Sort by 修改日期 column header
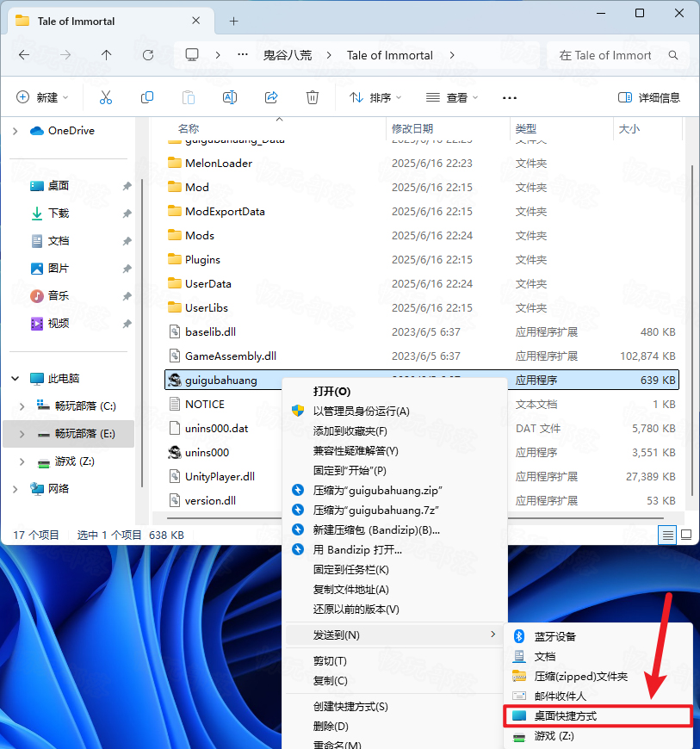The height and width of the screenshot is (749, 700). 412,128
